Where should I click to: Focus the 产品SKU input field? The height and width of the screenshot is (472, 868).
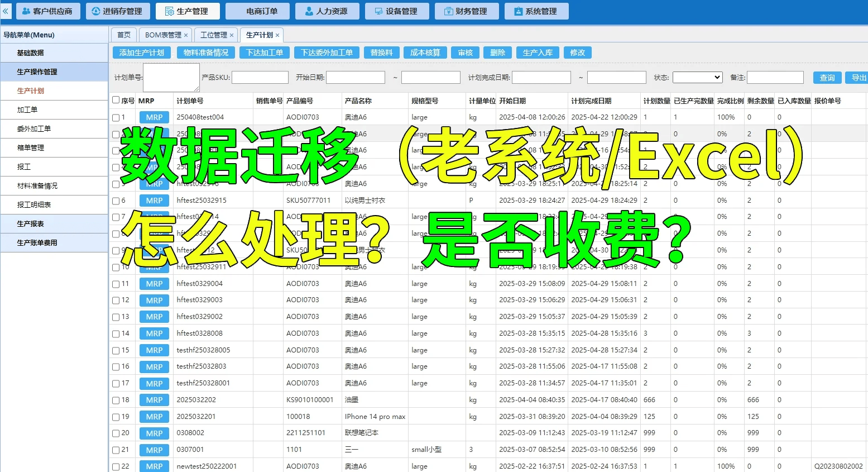tap(260, 77)
